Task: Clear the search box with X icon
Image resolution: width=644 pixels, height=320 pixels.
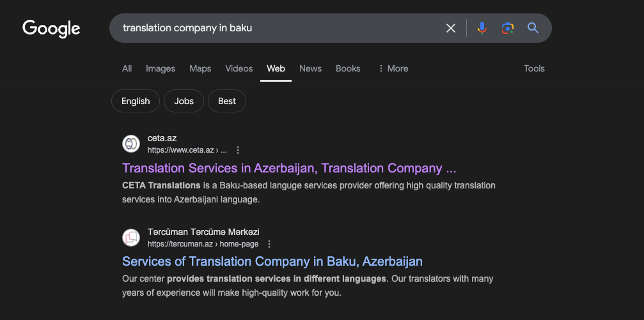Action: [x=451, y=28]
